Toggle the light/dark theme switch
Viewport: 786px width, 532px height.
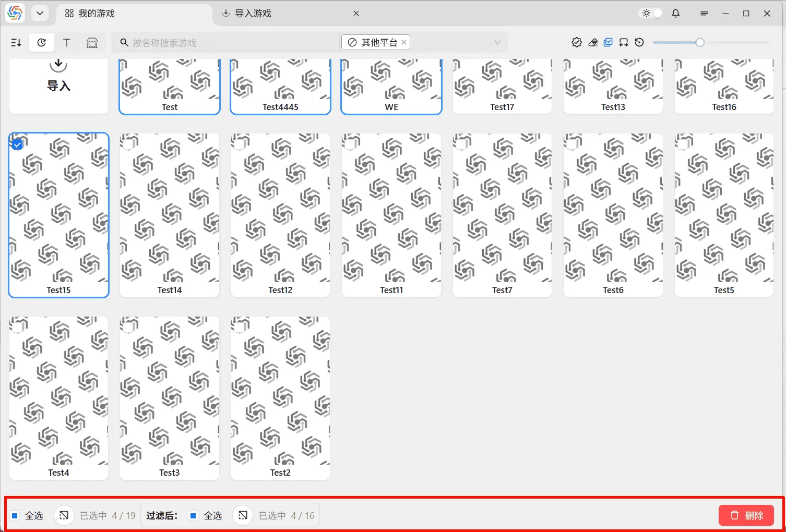coord(650,13)
